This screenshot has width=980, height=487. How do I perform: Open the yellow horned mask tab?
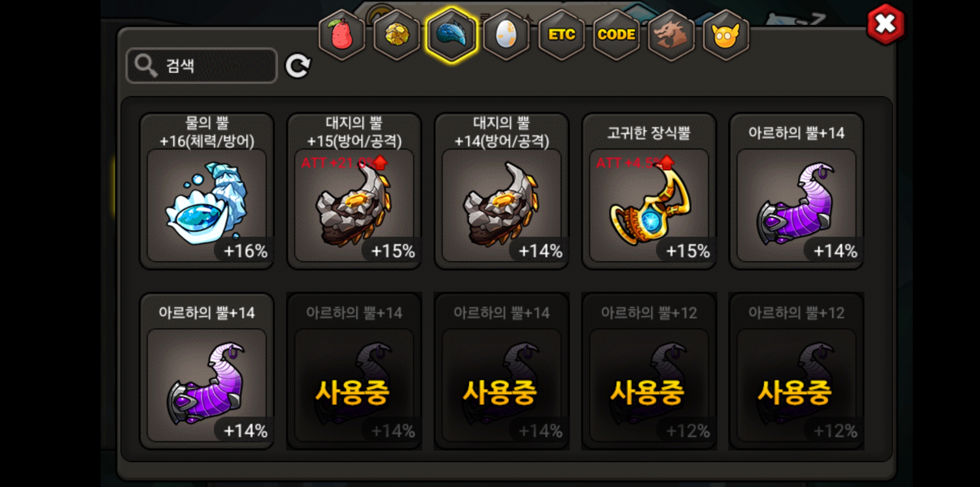(x=726, y=34)
